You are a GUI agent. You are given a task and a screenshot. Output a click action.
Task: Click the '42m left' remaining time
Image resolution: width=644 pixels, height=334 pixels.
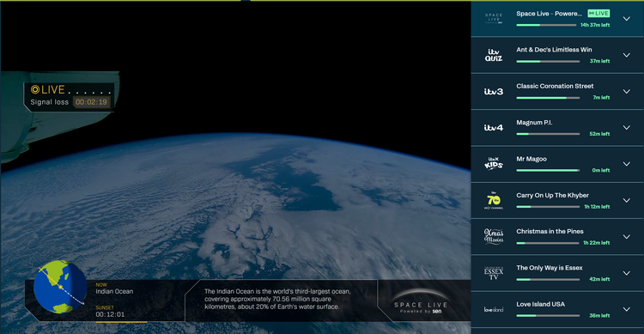click(599, 279)
